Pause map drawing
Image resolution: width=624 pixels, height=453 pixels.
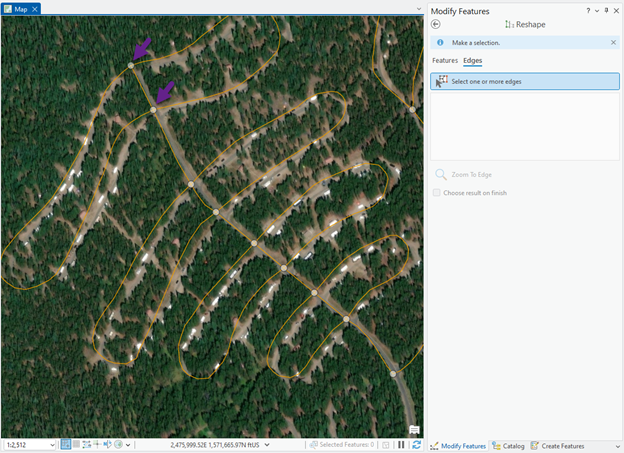(401, 445)
